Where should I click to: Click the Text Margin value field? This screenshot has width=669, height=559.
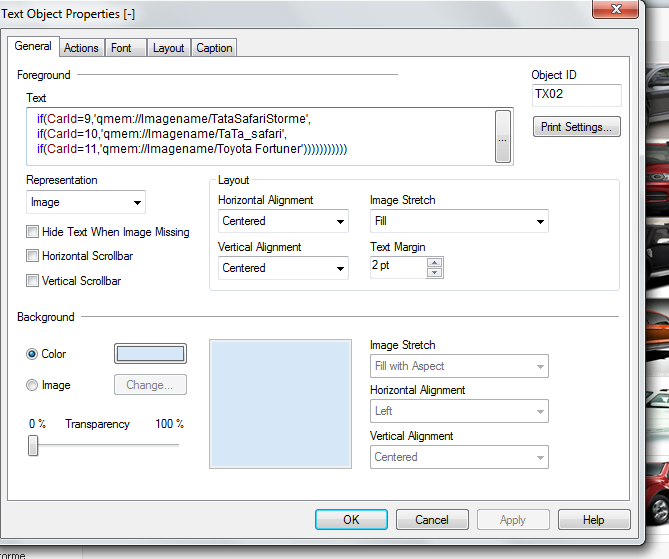398,267
